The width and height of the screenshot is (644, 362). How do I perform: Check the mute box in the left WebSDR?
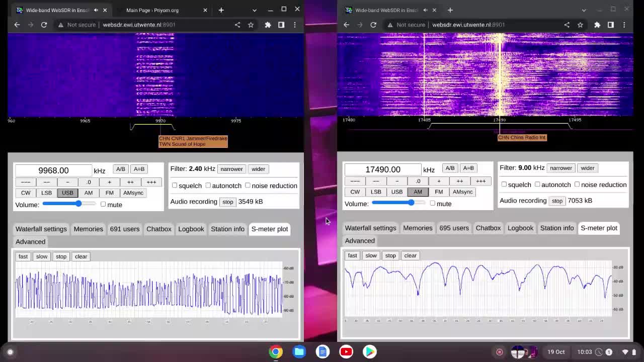[x=103, y=204]
